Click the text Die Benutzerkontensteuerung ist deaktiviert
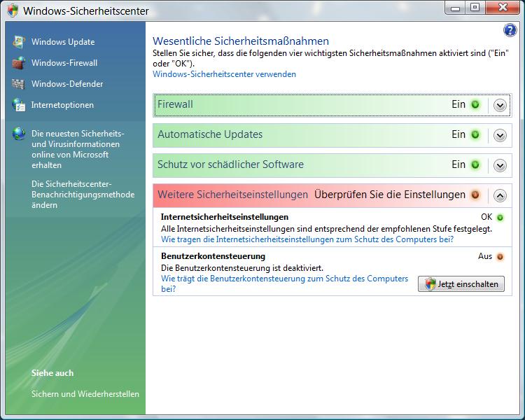The width and height of the screenshot is (525, 420). pyautogui.click(x=242, y=268)
